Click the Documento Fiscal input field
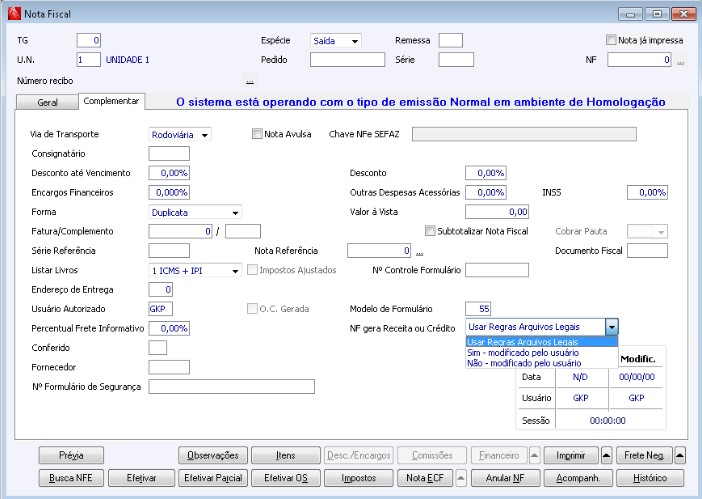Image resolution: width=702 pixels, height=499 pixels. [647, 251]
